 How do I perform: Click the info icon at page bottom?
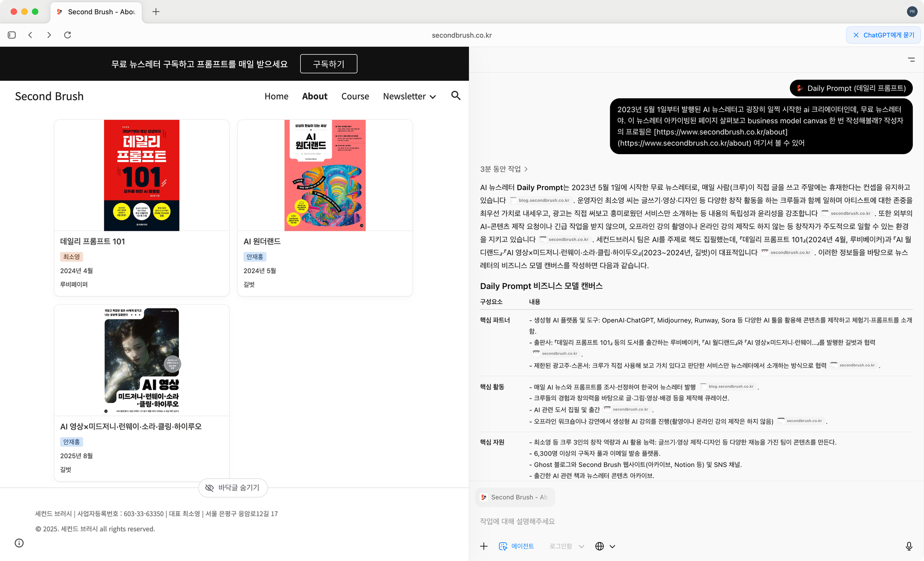click(19, 543)
